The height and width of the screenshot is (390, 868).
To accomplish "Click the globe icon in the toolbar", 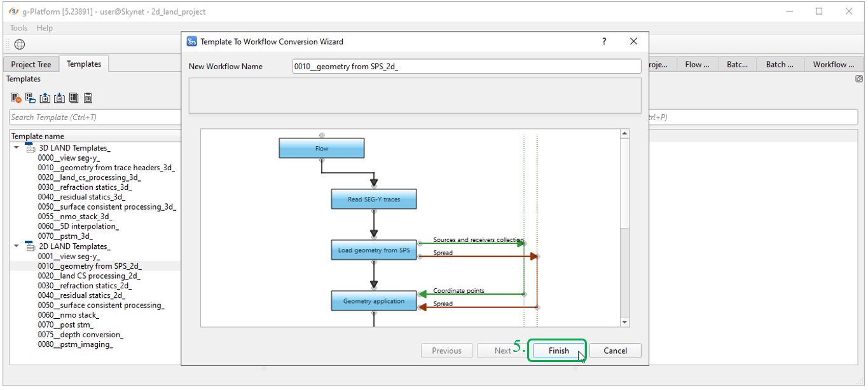I will 20,44.
